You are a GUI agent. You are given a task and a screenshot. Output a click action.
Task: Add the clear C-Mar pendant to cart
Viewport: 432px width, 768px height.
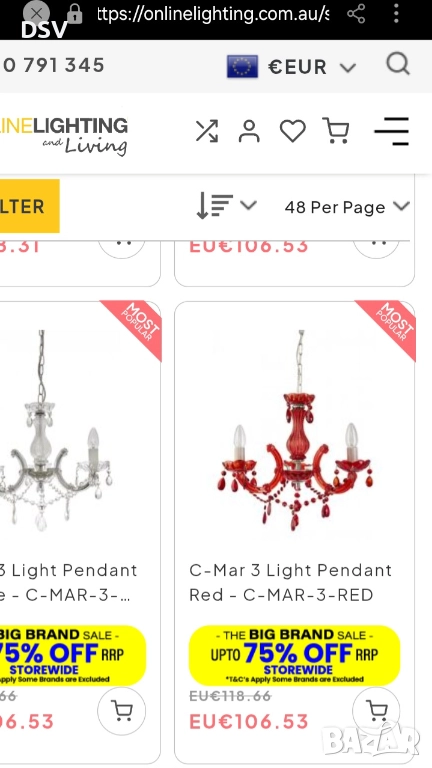point(121,711)
